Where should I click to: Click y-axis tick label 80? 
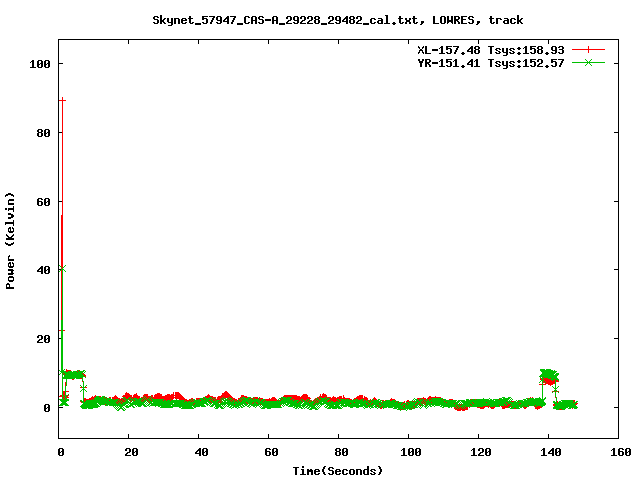(x=44, y=133)
